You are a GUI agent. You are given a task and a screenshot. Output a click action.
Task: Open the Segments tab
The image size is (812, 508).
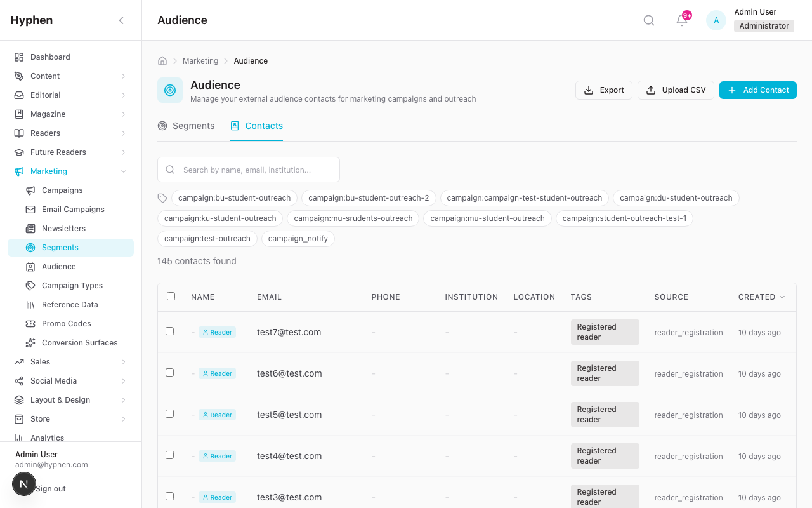(x=187, y=126)
